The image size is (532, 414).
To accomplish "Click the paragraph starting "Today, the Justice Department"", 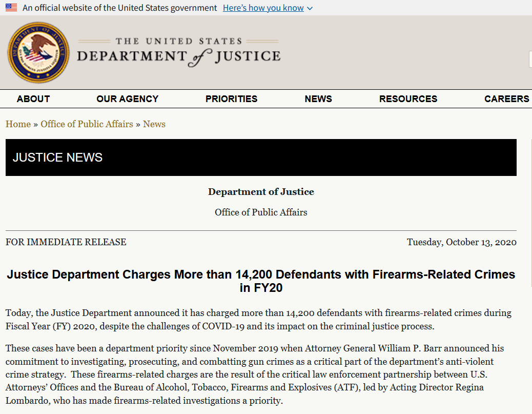I will (258, 319).
